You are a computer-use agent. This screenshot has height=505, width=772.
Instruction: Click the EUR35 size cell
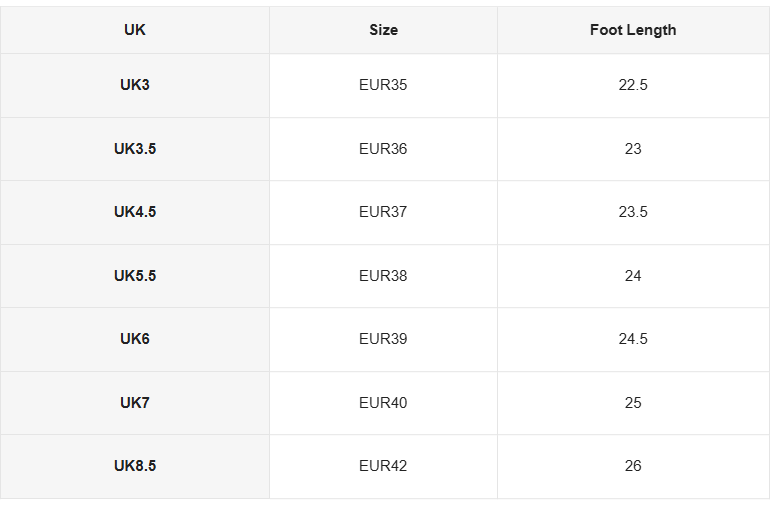point(384,85)
